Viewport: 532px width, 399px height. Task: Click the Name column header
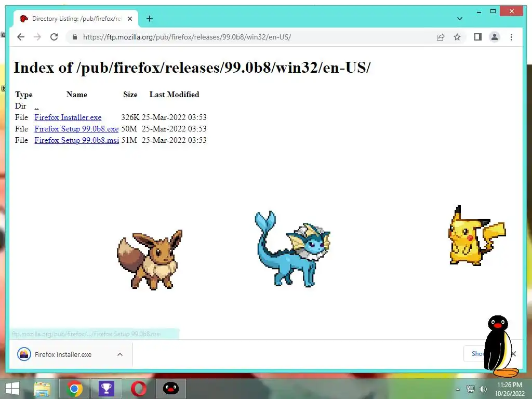click(77, 95)
